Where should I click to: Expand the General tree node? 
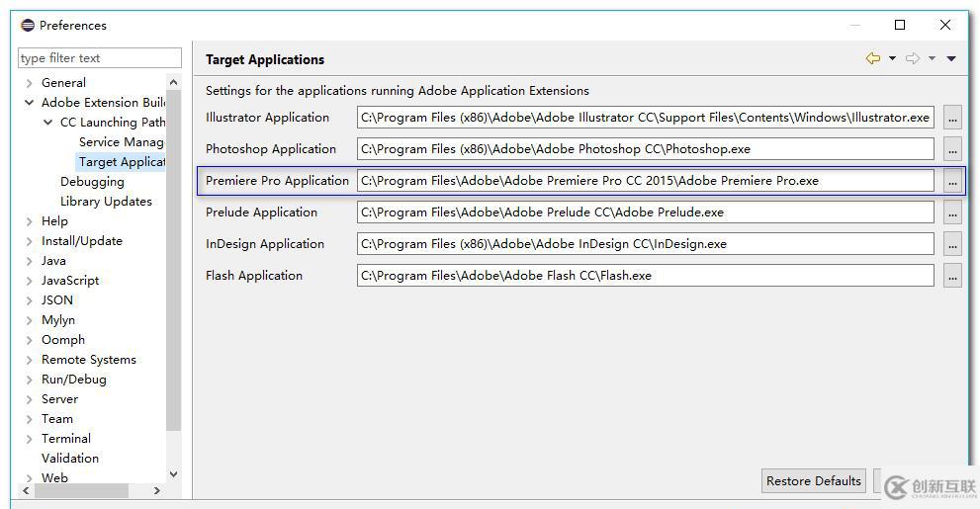(x=29, y=83)
